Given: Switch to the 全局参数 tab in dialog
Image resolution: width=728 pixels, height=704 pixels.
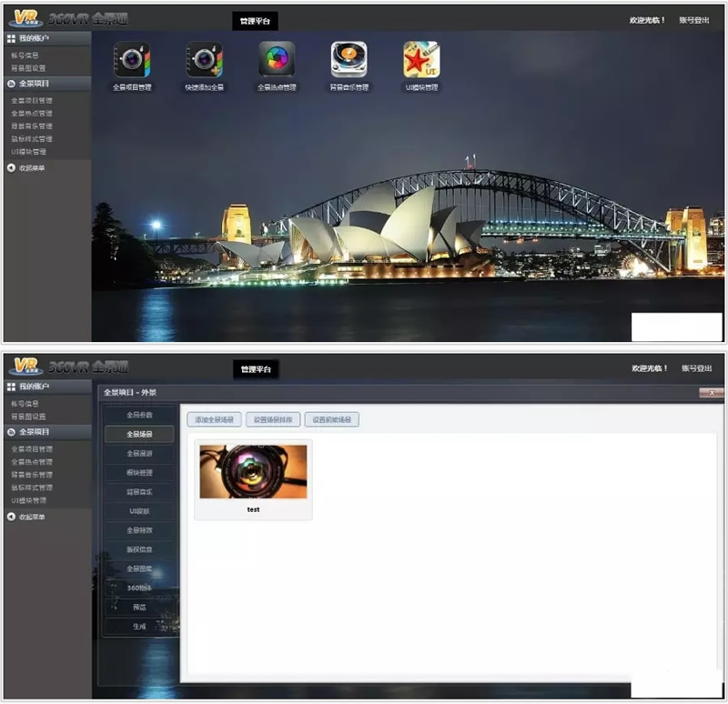Looking at the screenshot, I should (139, 415).
